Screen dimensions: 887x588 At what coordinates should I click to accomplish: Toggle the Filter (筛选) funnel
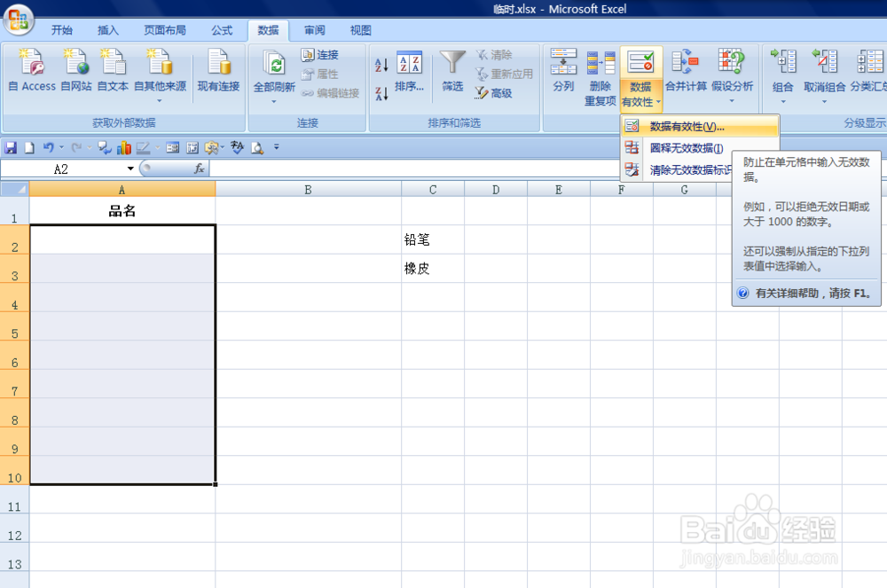(x=452, y=71)
